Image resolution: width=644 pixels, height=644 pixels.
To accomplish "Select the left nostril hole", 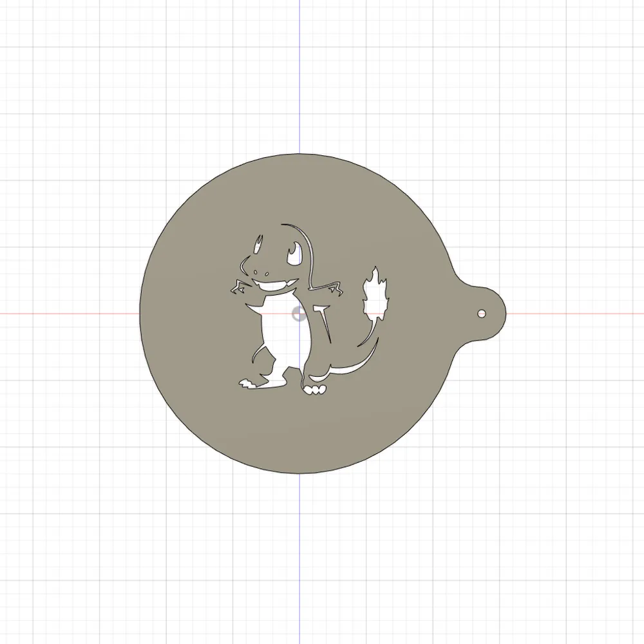I will (x=256, y=272).
